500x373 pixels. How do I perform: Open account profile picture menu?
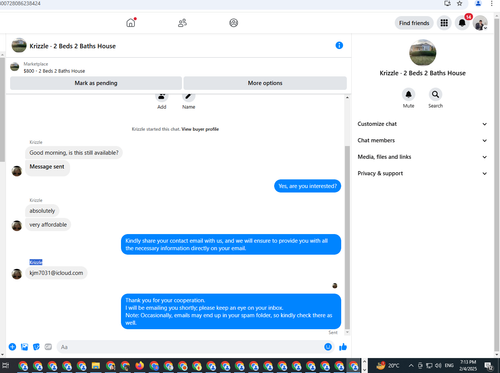tap(480, 23)
